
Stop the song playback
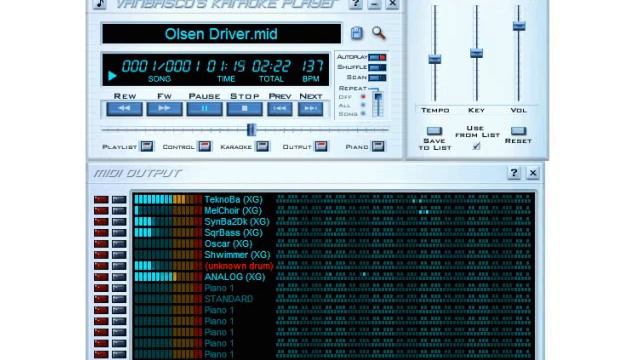click(x=244, y=109)
